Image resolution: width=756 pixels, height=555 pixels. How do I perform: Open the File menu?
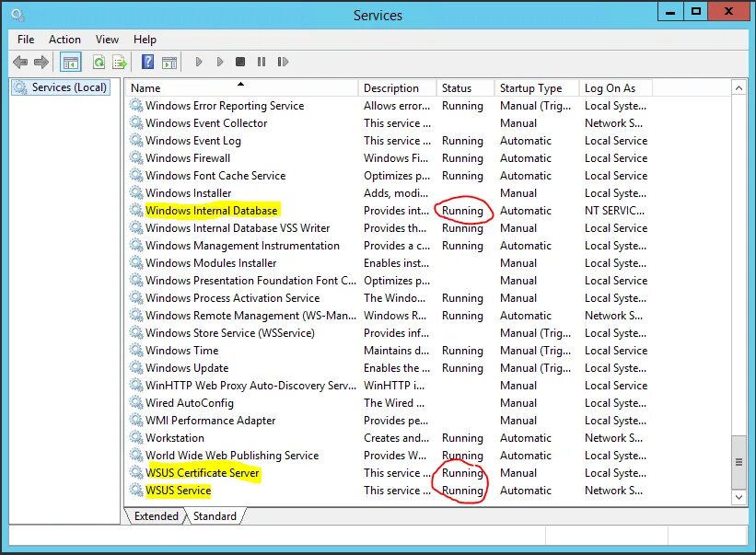(x=26, y=40)
